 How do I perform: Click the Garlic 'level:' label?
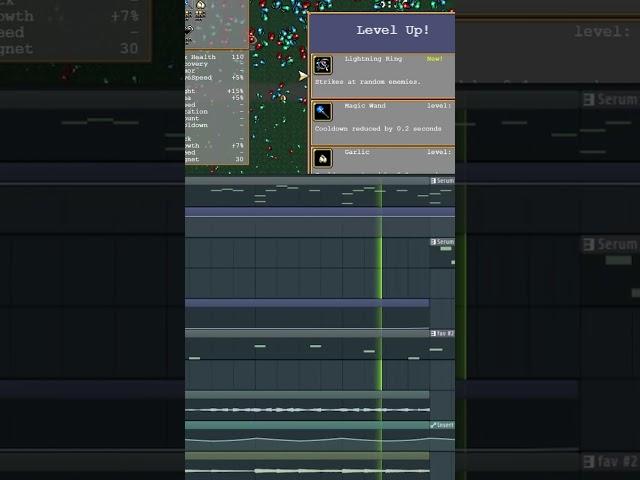[439, 152]
